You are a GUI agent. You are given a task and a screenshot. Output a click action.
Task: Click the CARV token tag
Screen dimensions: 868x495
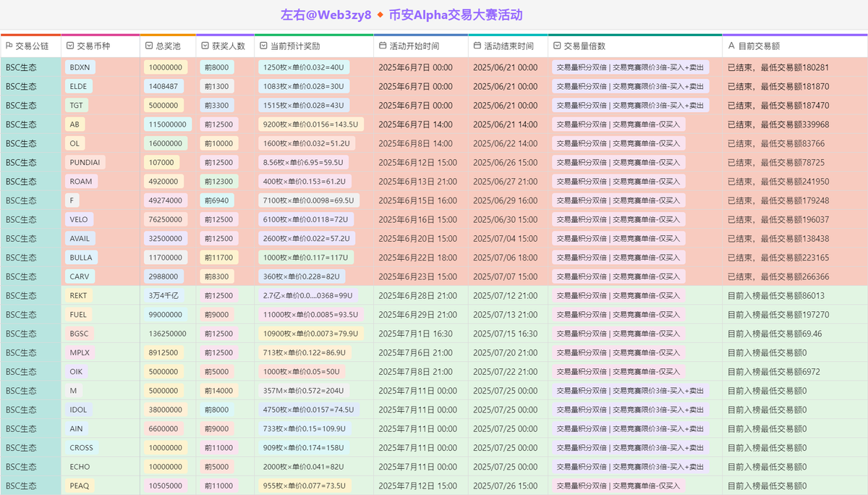(x=80, y=276)
